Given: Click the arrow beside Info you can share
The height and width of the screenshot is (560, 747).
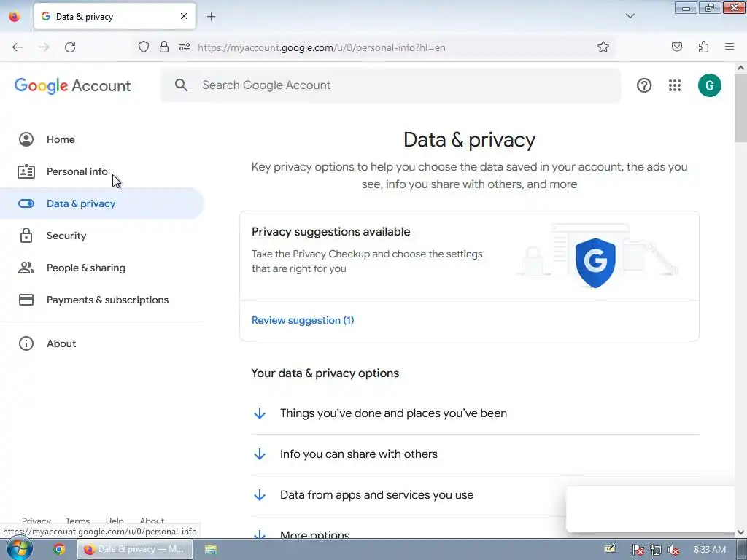Looking at the screenshot, I should click(x=260, y=454).
